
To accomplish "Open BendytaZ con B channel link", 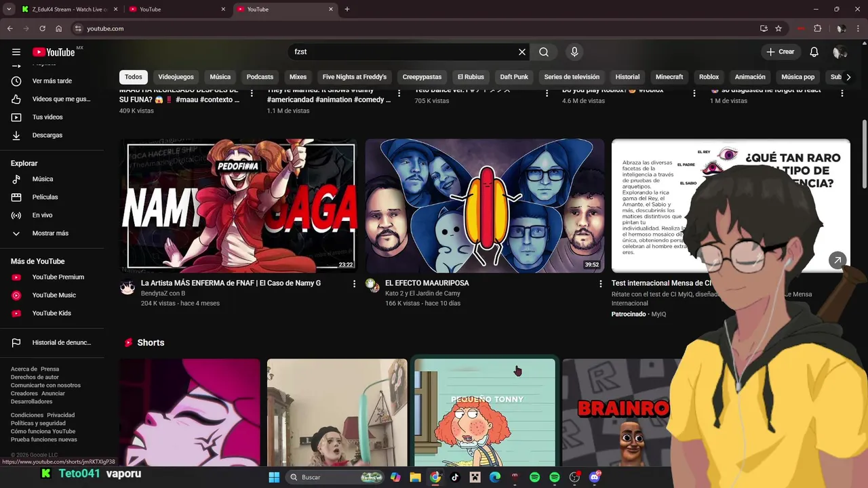I will 163,293.
